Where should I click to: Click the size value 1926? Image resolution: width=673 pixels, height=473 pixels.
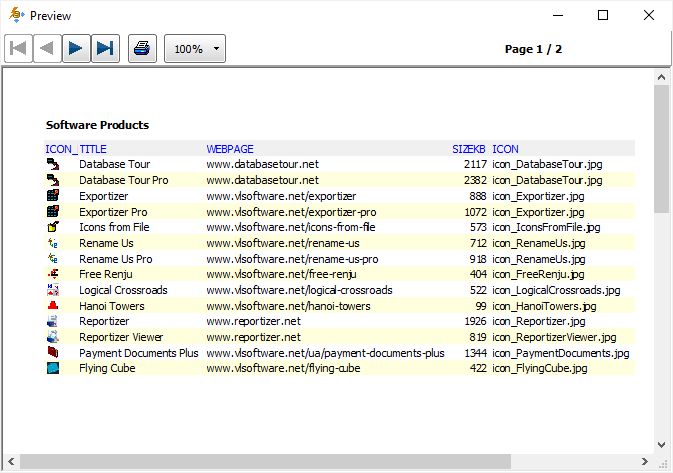475,321
